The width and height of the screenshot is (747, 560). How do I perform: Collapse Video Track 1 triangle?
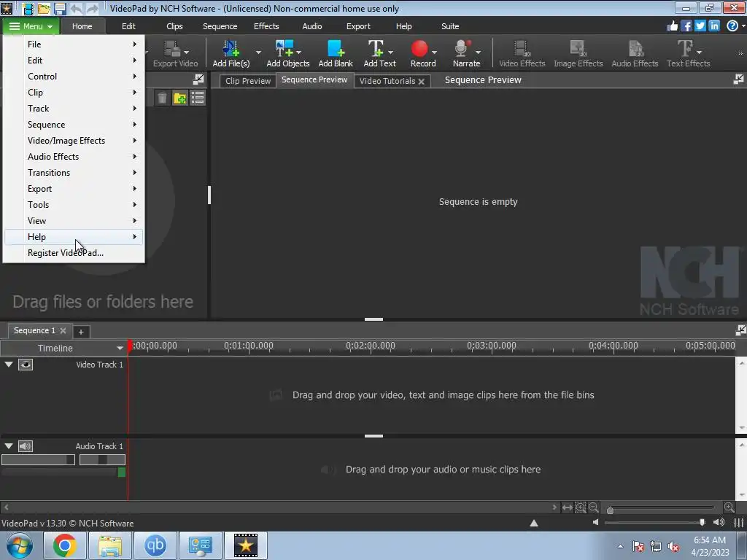tap(9, 365)
